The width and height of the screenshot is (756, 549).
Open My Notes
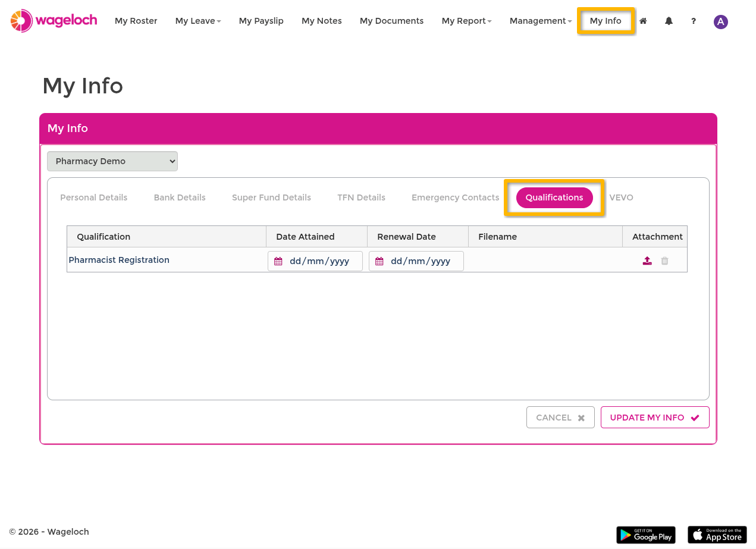coord(322,21)
